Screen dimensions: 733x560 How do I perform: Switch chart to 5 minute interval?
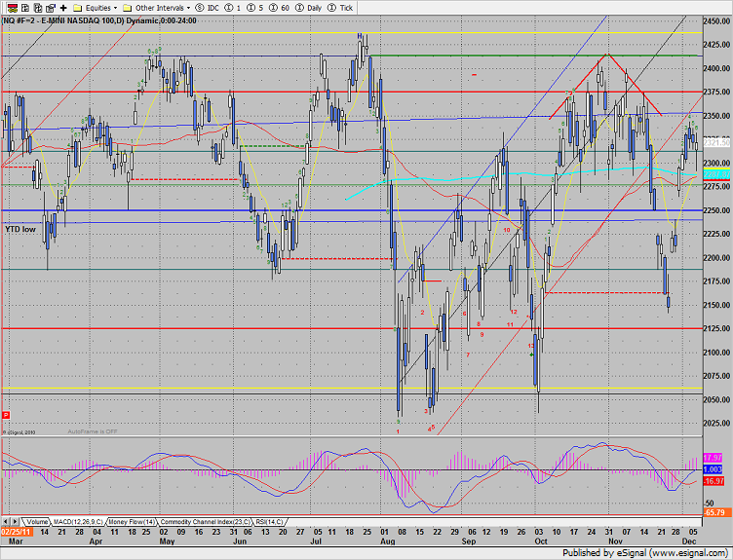click(x=254, y=8)
